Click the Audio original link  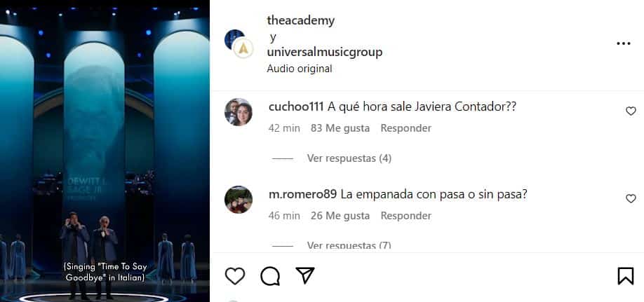point(300,69)
